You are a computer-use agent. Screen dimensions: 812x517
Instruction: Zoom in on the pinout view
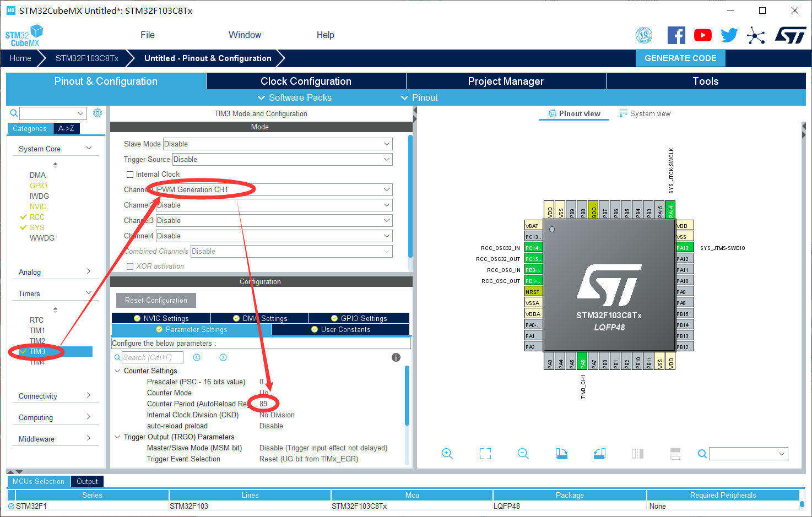click(447, 453)
